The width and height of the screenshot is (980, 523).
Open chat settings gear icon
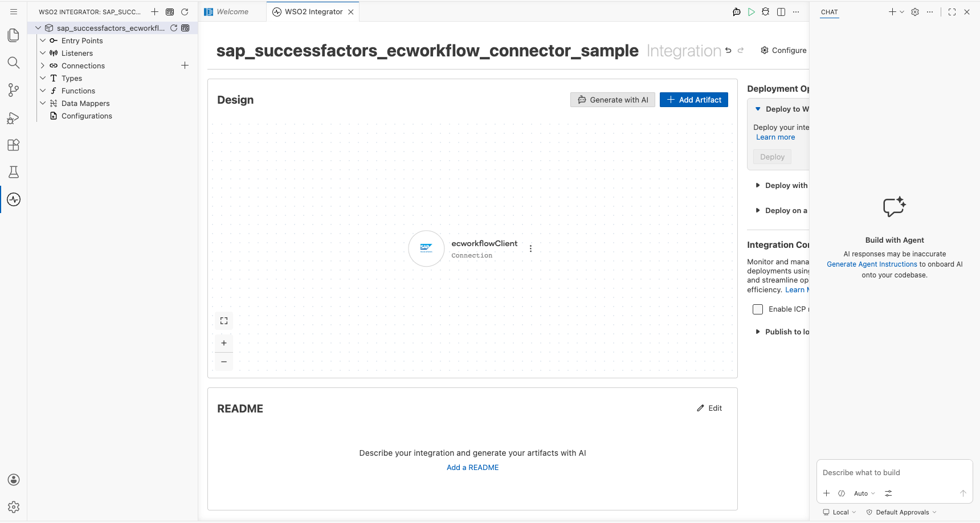(915, 12)
